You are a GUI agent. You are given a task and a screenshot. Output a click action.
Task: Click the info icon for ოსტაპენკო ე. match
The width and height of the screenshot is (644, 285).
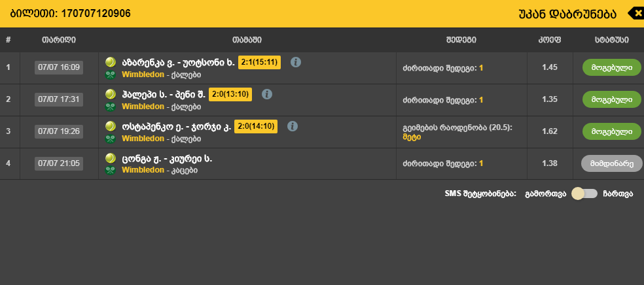(x=293, y=126)
